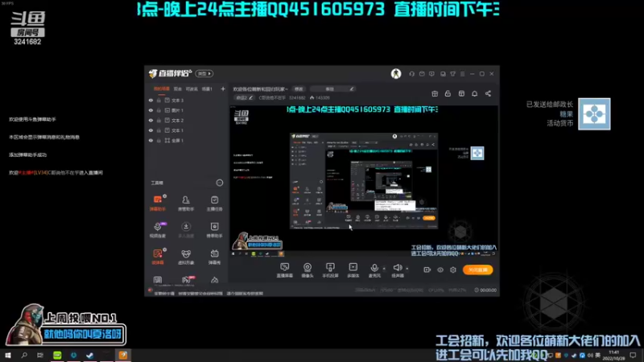Switch to the third scene tab
Screen dimensions: 644x362
192,88
